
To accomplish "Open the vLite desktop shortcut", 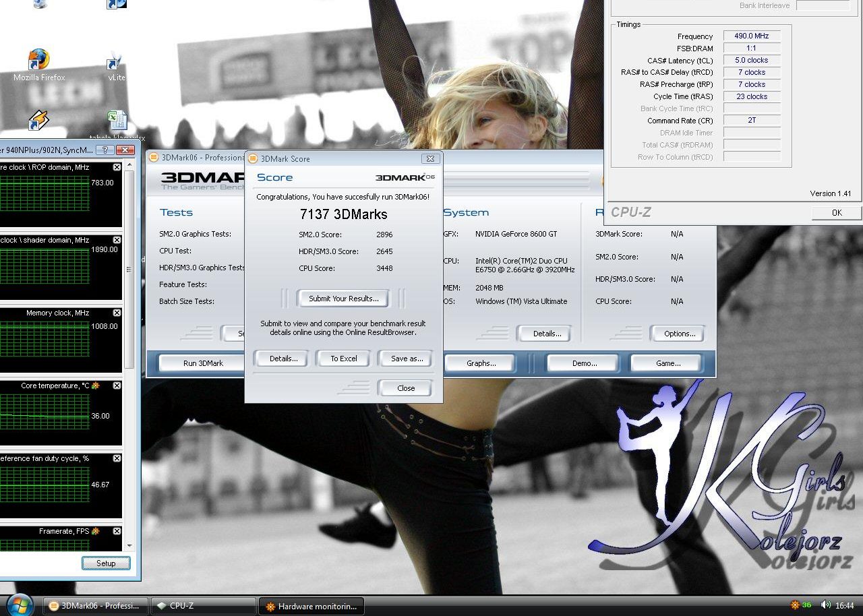I will pos(116,66).
